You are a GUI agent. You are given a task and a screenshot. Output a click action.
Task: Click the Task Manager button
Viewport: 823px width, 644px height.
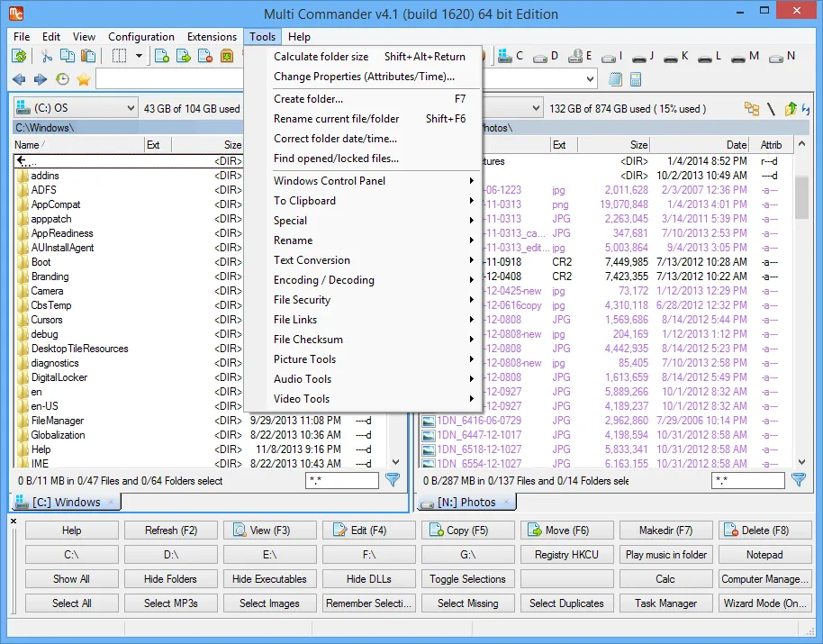[665, 603]
